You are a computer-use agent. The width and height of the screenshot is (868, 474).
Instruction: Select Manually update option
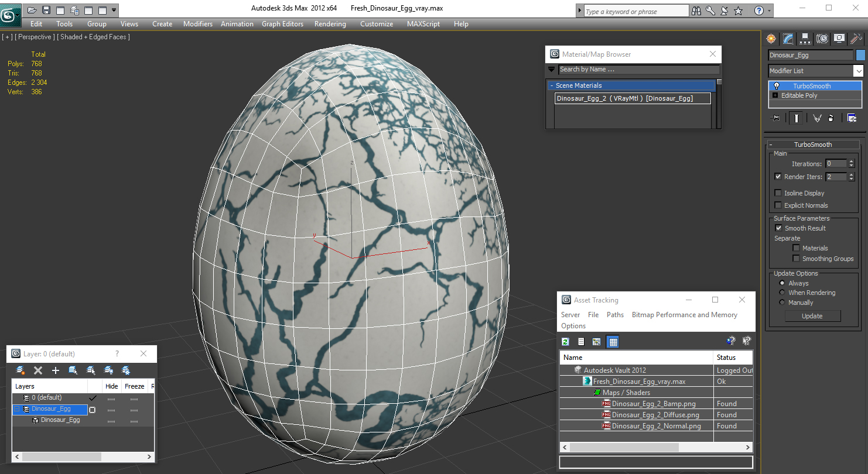[x=782, y=303]
